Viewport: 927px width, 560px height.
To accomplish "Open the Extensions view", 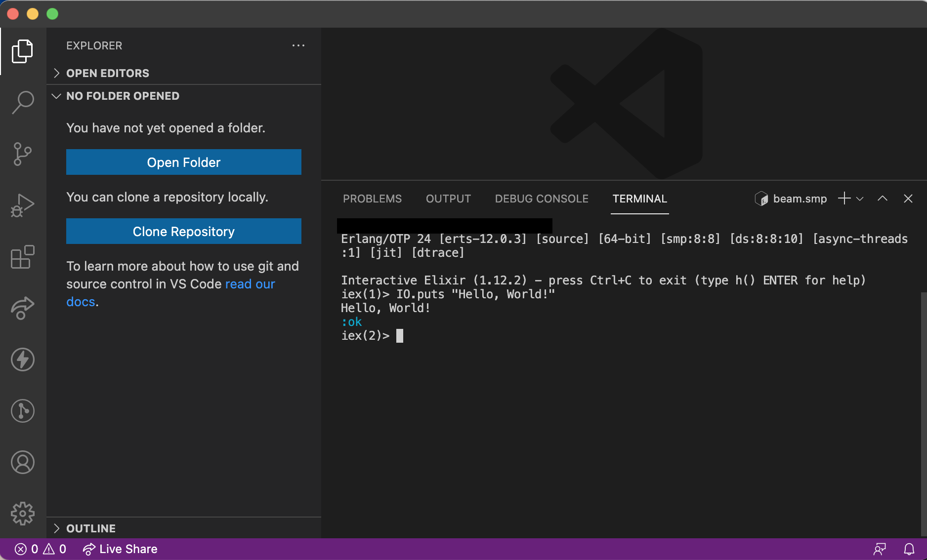I will tap(23, 257).
